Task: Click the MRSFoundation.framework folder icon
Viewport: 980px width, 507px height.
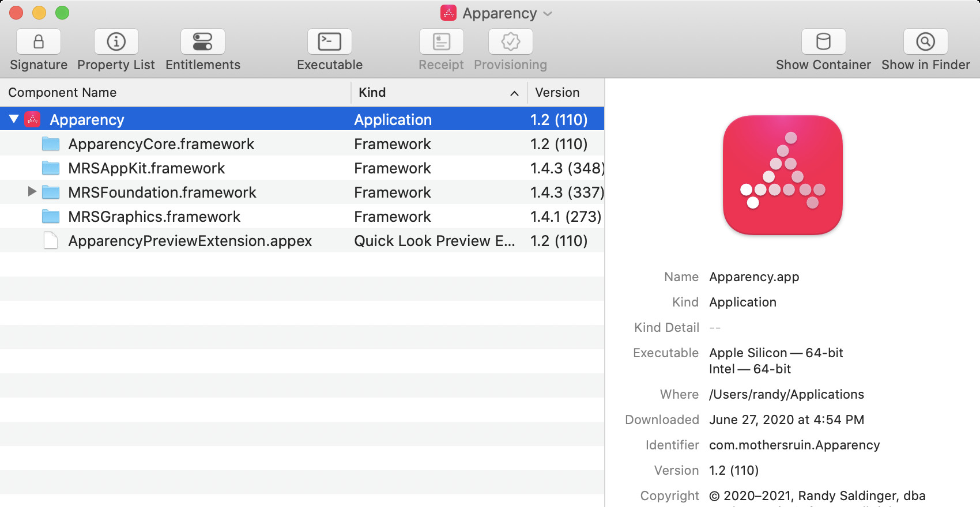Action: click(51, 192)
